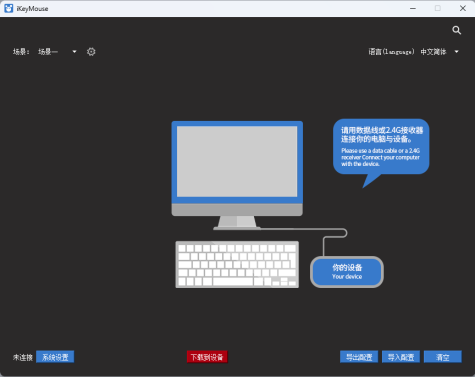
Task: Select the 你的设备 Your device box
Action: (347, 272)
